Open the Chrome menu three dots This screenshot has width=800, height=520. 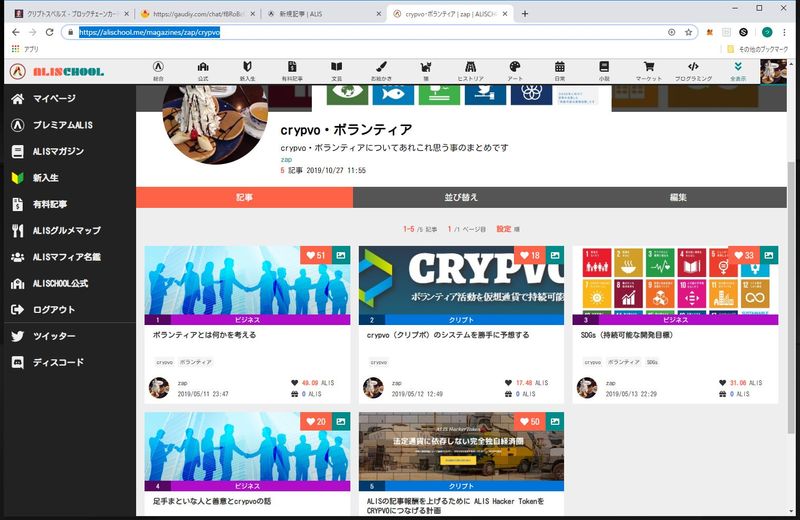(785, 32)
